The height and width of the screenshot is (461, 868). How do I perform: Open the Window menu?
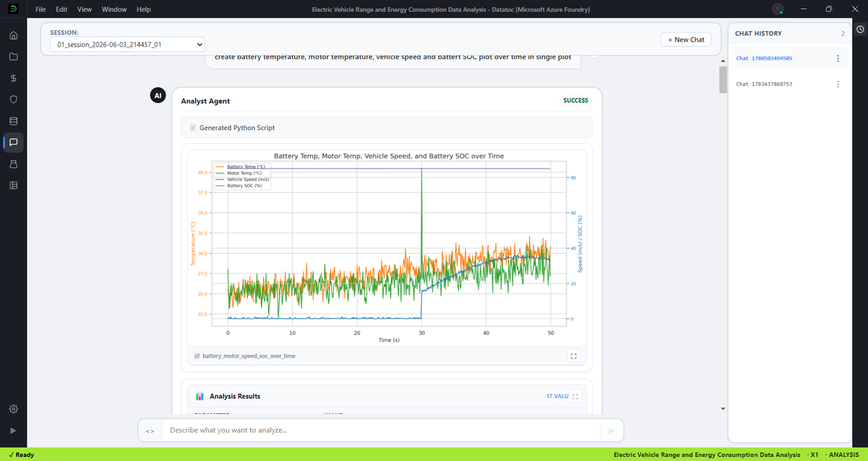point(114,9)
